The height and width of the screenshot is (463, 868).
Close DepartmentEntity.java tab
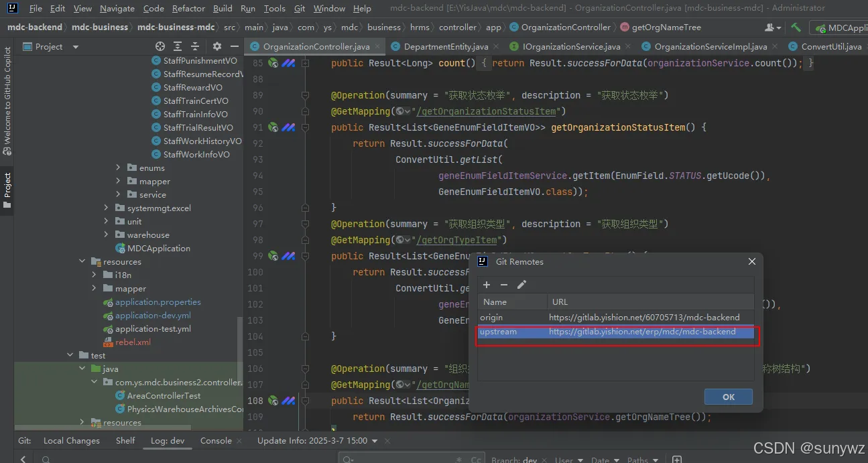[496, 47]
